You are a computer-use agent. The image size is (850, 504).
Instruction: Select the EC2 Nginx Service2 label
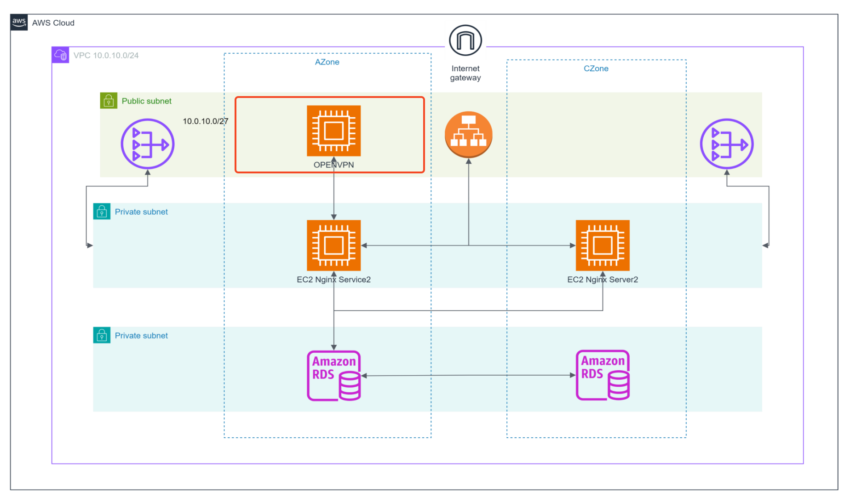click(x=334, y=280)
